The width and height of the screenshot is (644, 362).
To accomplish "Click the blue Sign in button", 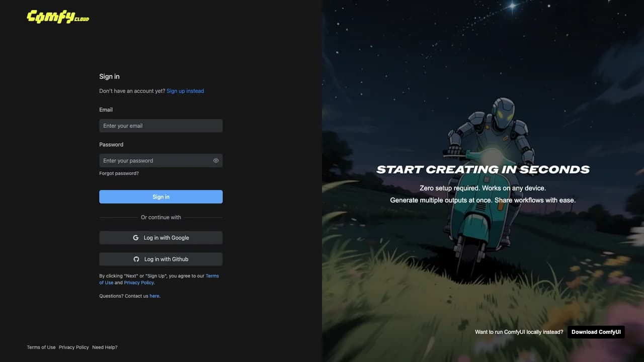I will click(x=161, y=197).
